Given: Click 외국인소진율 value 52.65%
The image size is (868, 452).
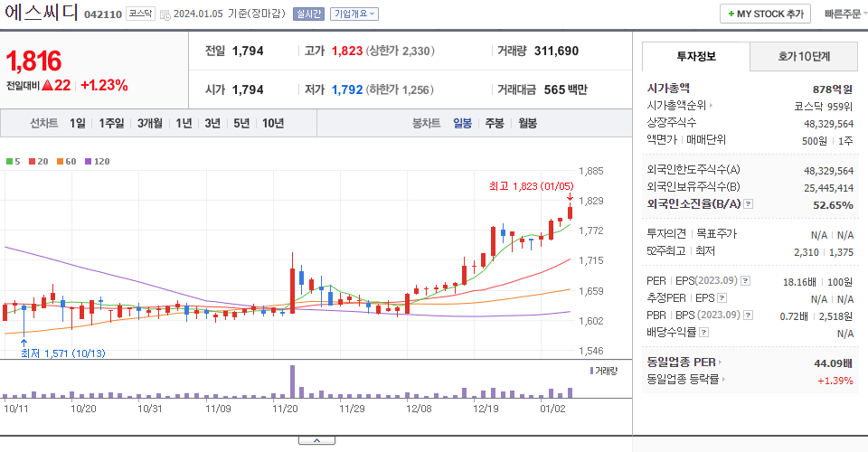Looking at the screenshot, I should pos(833,205).
